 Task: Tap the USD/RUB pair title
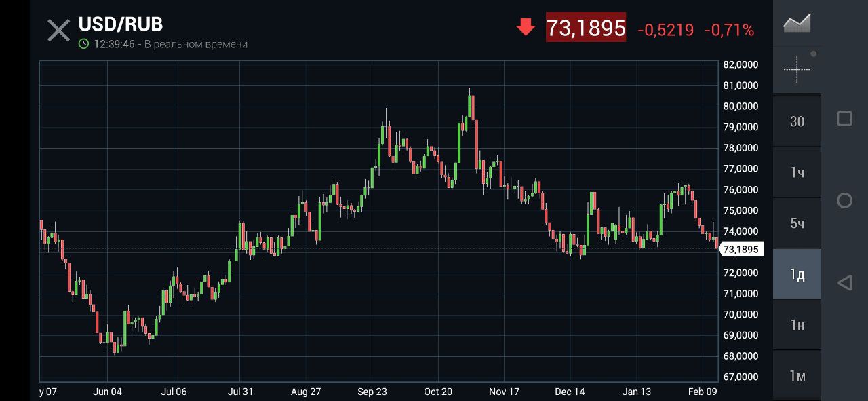pyautogui.click(x=121, y=24)
